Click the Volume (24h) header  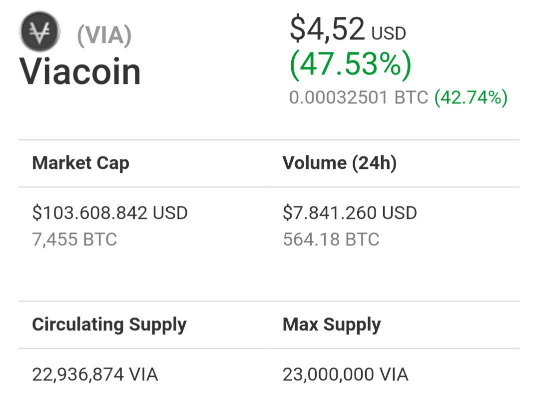[340, 163]
